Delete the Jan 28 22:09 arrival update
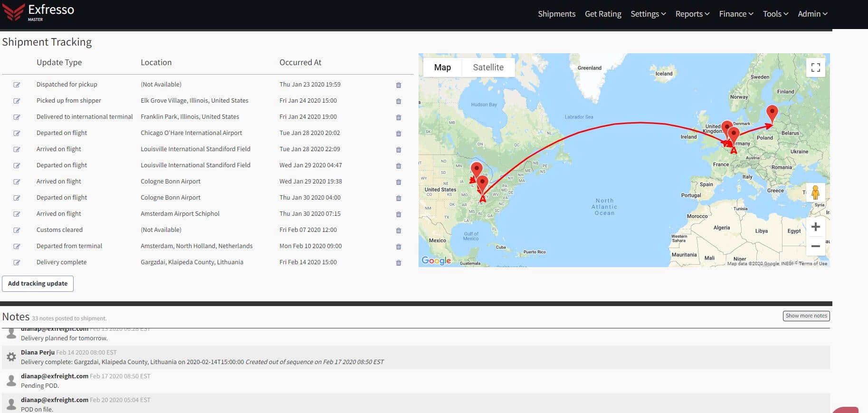 coord(399,150)
